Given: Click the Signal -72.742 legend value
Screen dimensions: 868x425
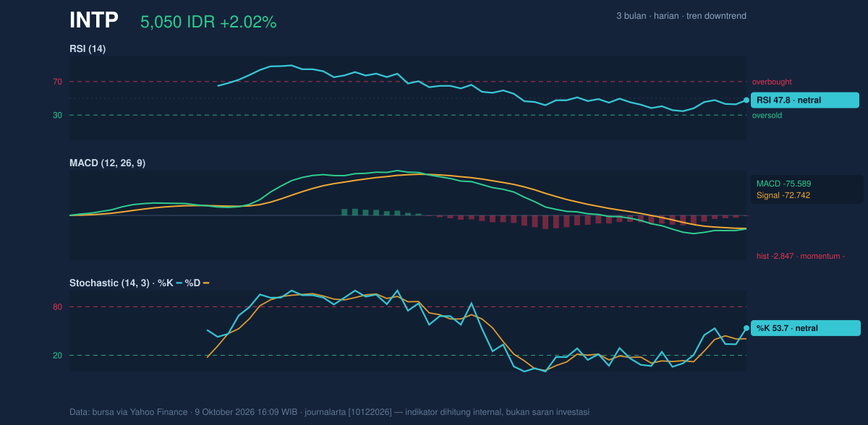Looking at the screenshot, I should point(783,195).
